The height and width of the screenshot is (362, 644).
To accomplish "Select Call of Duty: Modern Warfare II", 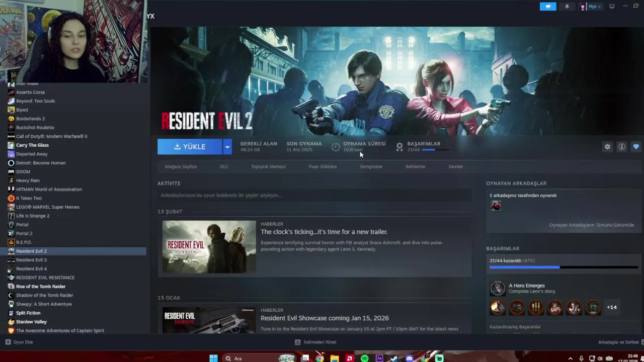I will pos(51,136).
